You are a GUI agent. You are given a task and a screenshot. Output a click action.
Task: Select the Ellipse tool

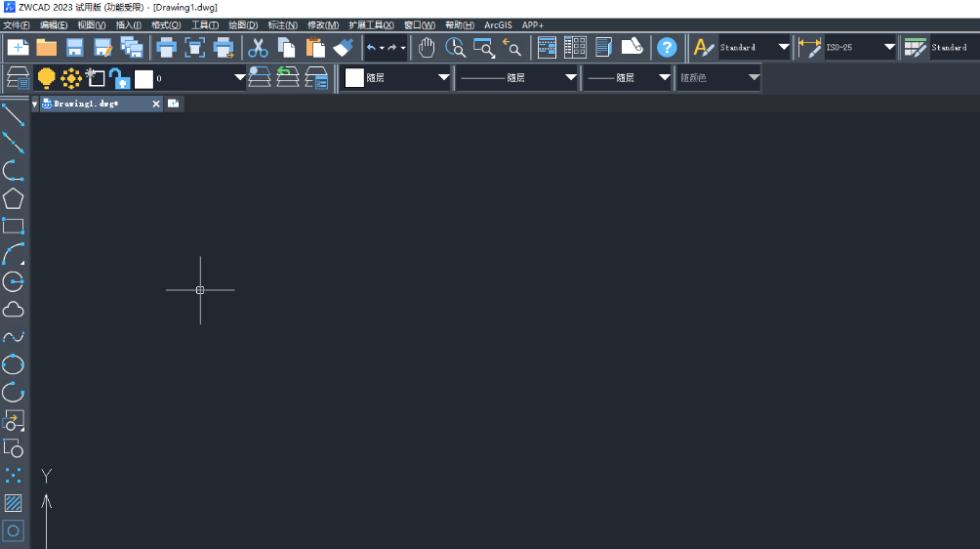pos(13,364)
